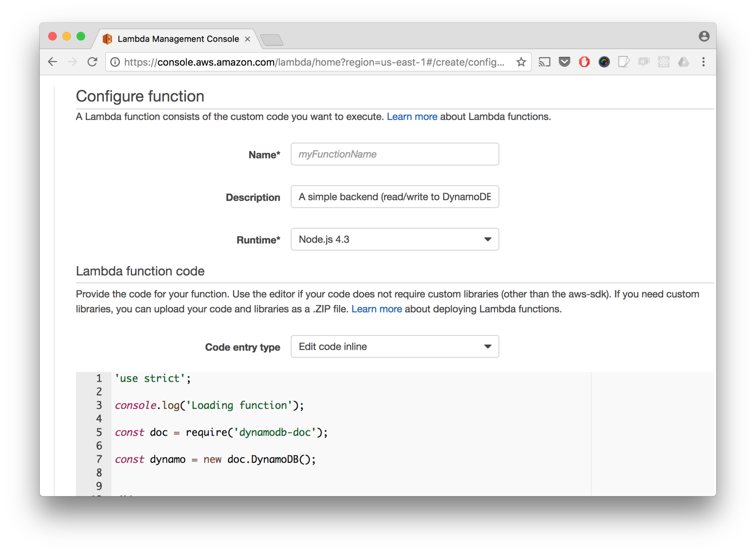Click the Name input field
Viewport: 756px width, 553px height.
point(395,154)
